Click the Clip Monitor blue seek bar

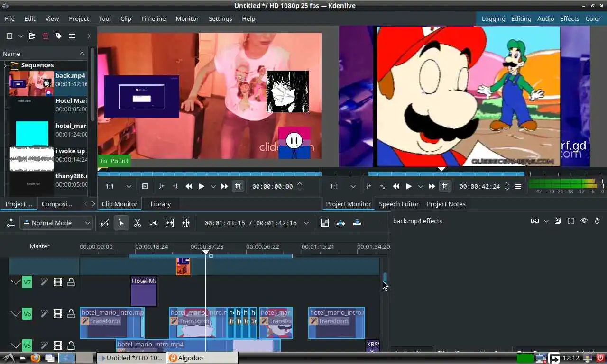tap(210, 173)
